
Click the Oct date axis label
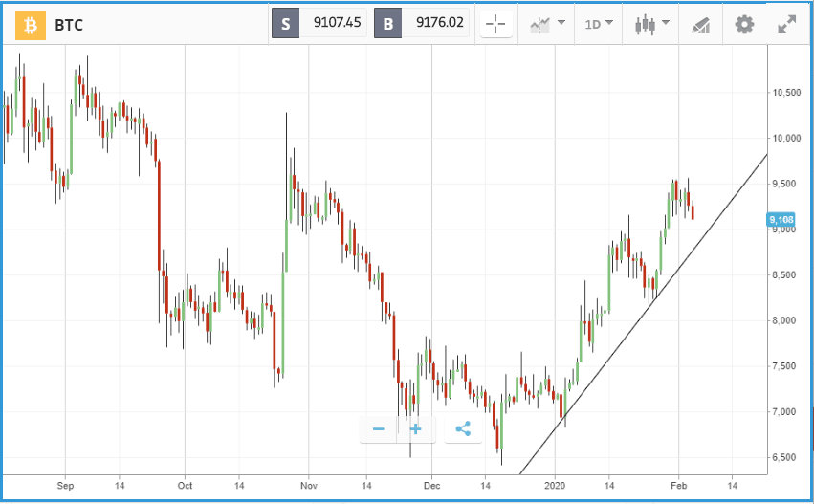click(x=185, y=486)
